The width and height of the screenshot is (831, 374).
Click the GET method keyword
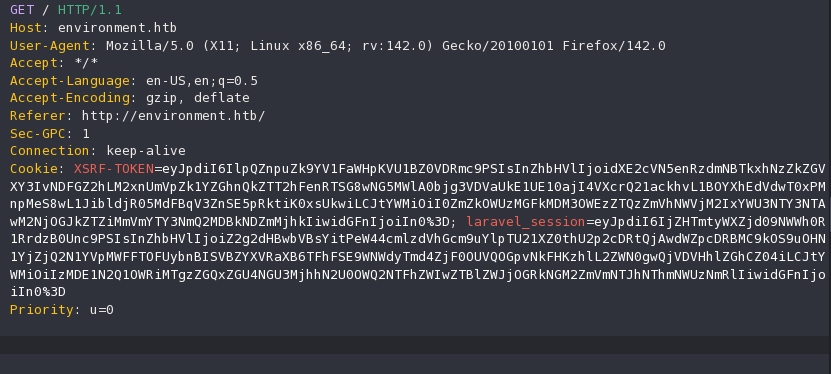pyautogui.click(x=22, y=10)
